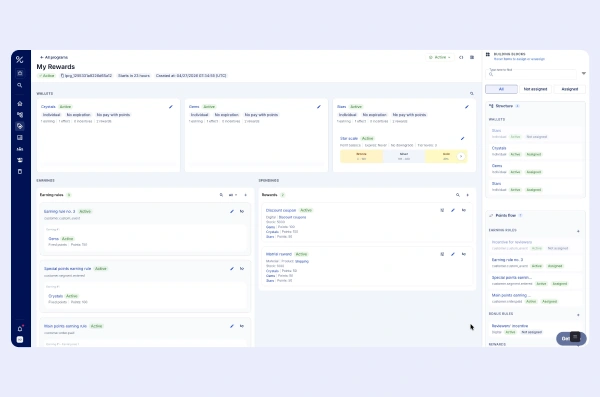
Task: Edit Earning rule no. 3 with pencil icon
Action: click(x=232, y=211)
